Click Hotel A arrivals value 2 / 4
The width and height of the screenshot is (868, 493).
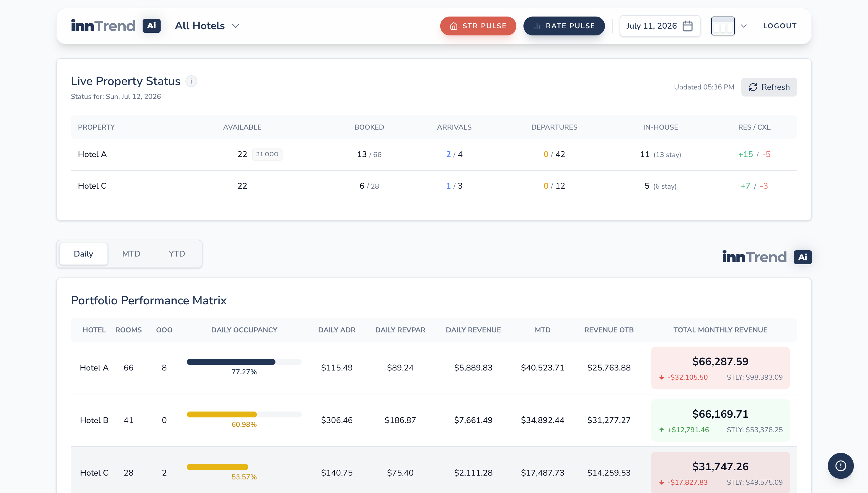coord(454,154)
